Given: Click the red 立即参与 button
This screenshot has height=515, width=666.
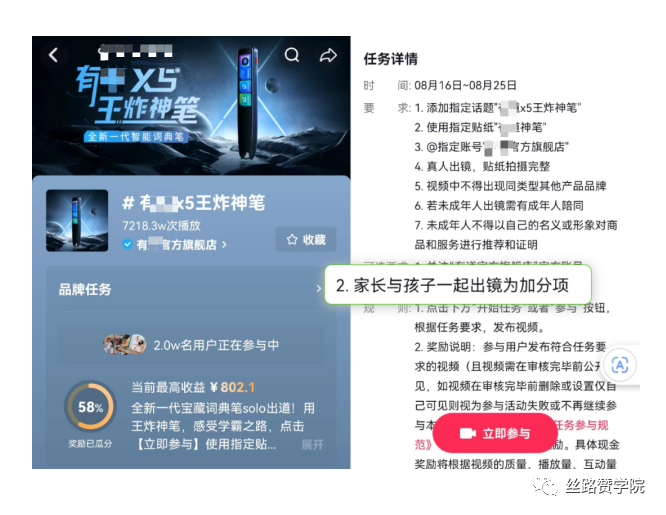Looking at the screenshot, I should 495,433.
